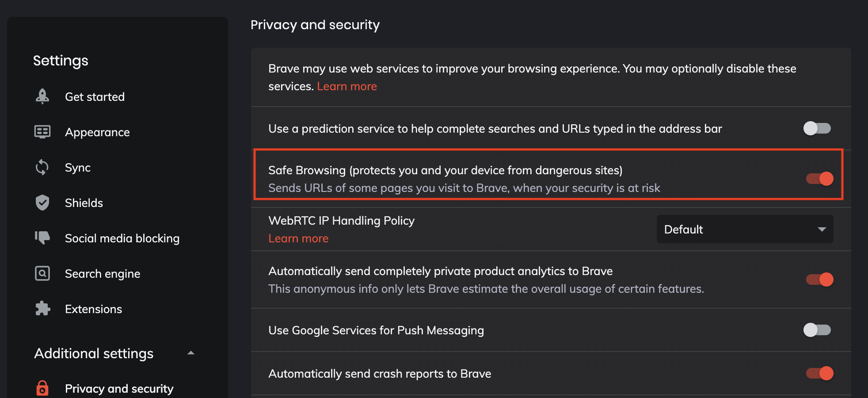
Task: Click the Extensions puzzle piece icon
Action: pos(42,309)
